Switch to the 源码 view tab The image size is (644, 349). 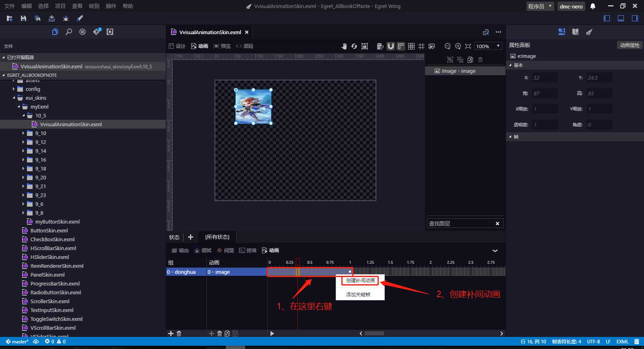(245, 46)
